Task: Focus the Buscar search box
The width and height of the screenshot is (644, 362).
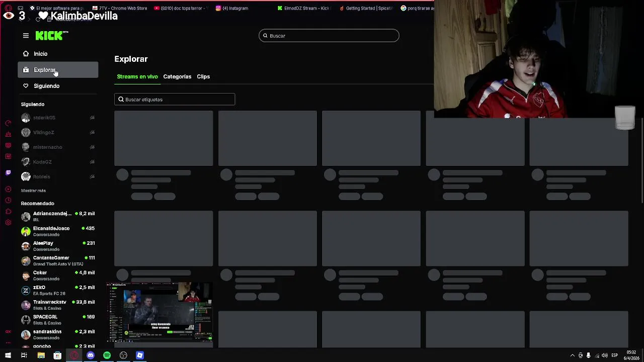Action: 329,36
